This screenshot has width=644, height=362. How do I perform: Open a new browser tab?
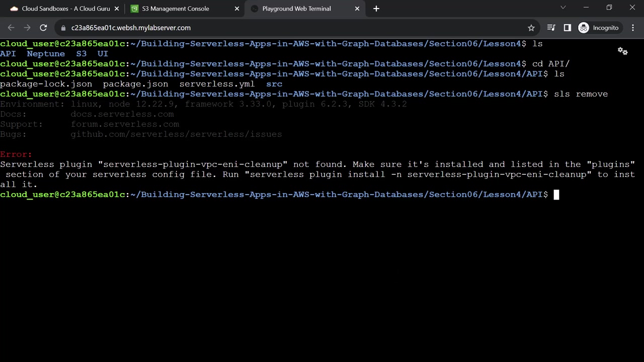[x=376, y=9]
